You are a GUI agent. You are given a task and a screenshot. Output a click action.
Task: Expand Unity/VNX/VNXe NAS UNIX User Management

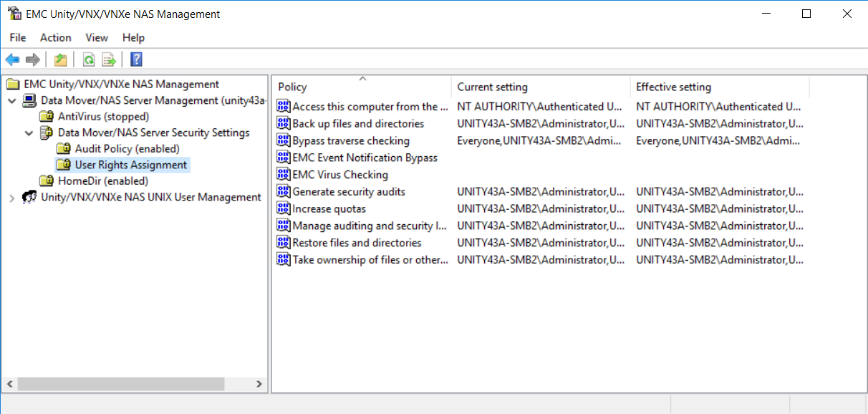click(11, 198)
